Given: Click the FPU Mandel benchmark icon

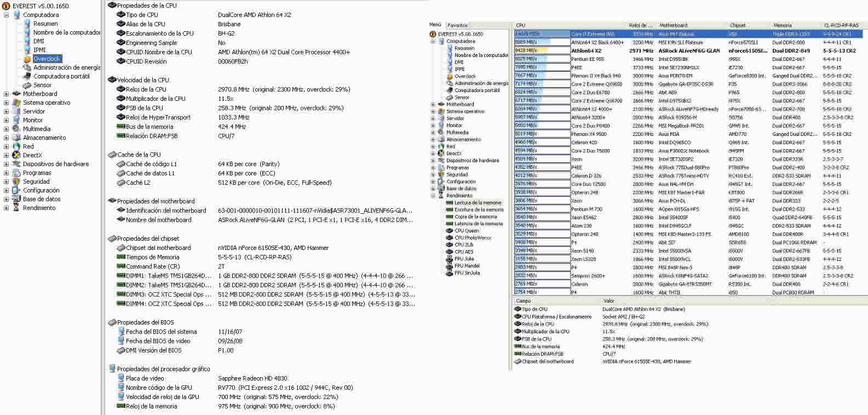Looking at the screenshot, I should click(x=450, y=266).
